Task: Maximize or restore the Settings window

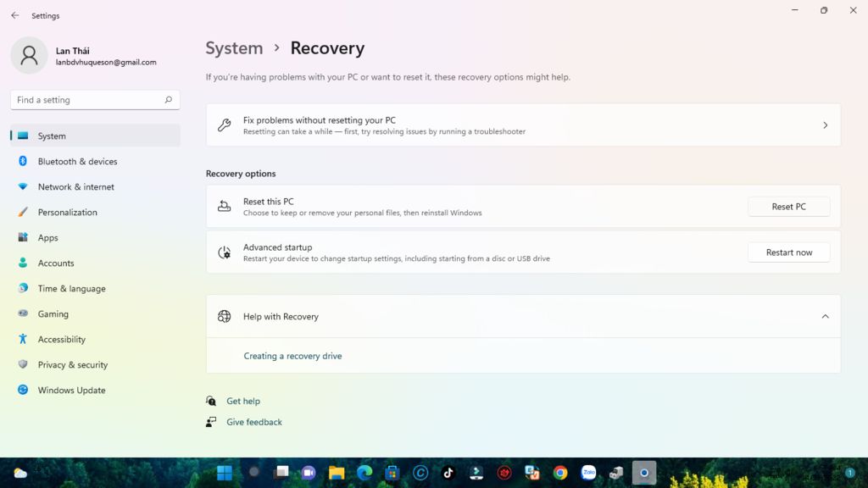Action: click(824, 10)
